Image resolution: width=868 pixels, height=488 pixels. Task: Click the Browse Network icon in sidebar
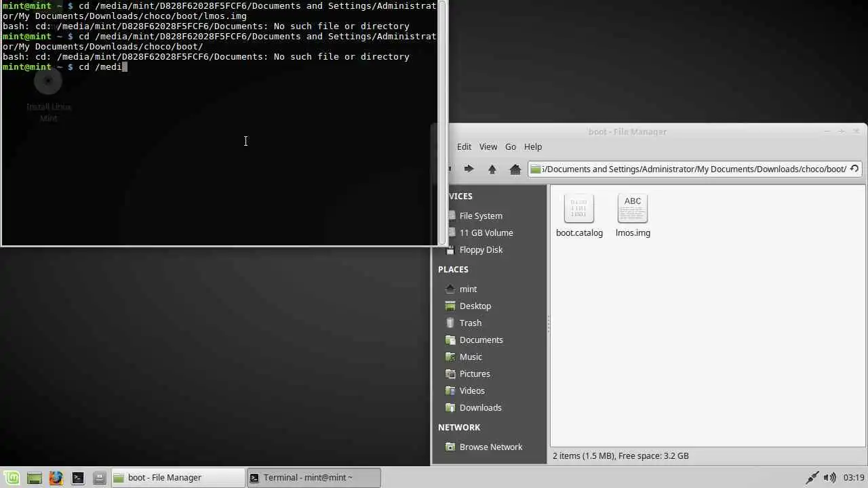pyautogui.click(x=450, y=447)
